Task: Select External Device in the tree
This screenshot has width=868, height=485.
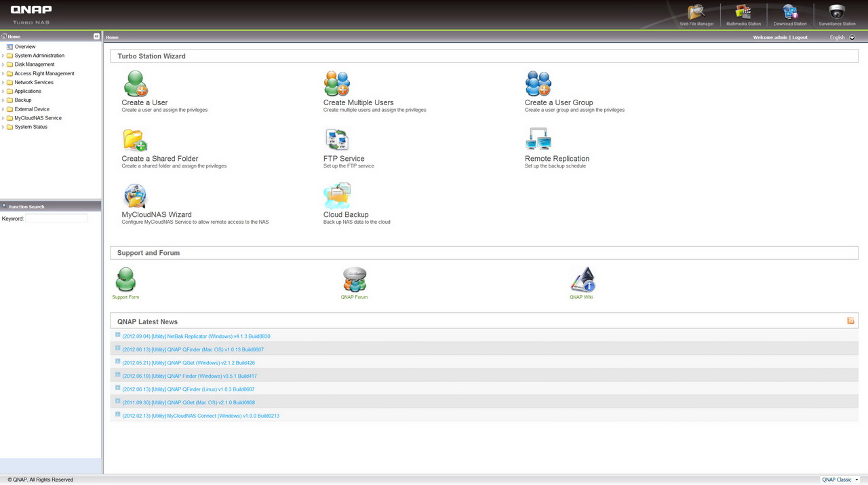Action: pyautogui.click(x=32, y=109)
